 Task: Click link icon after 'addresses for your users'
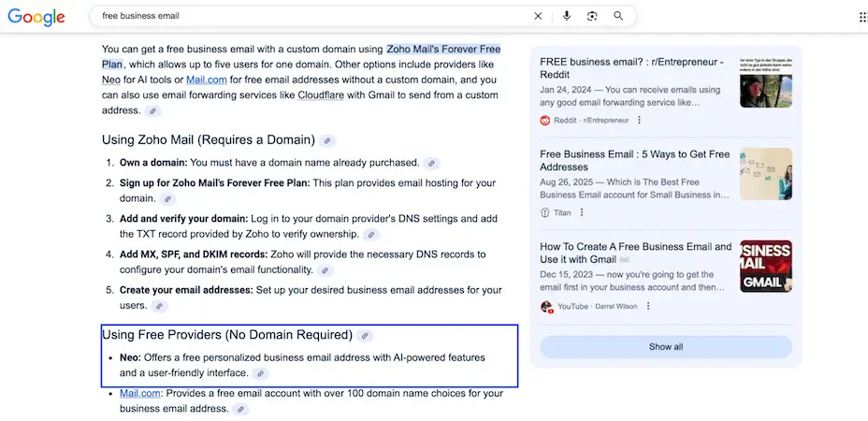point(159,306)
